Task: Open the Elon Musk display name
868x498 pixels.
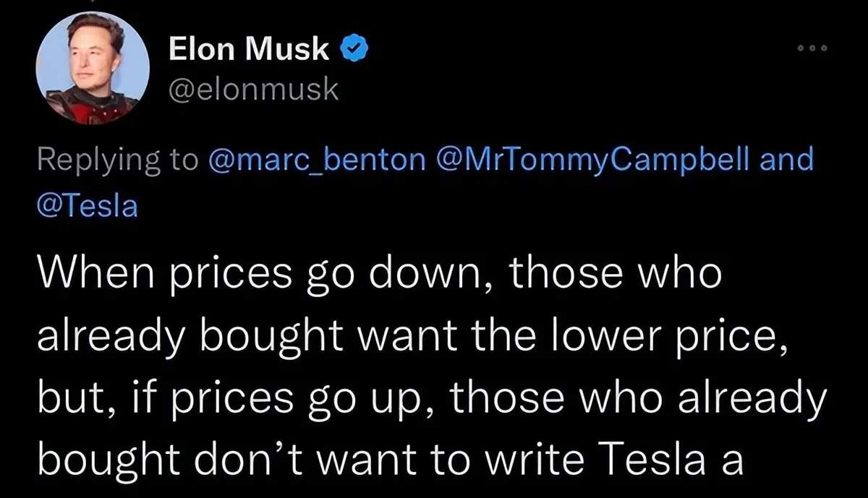Action: coord(250,49)
